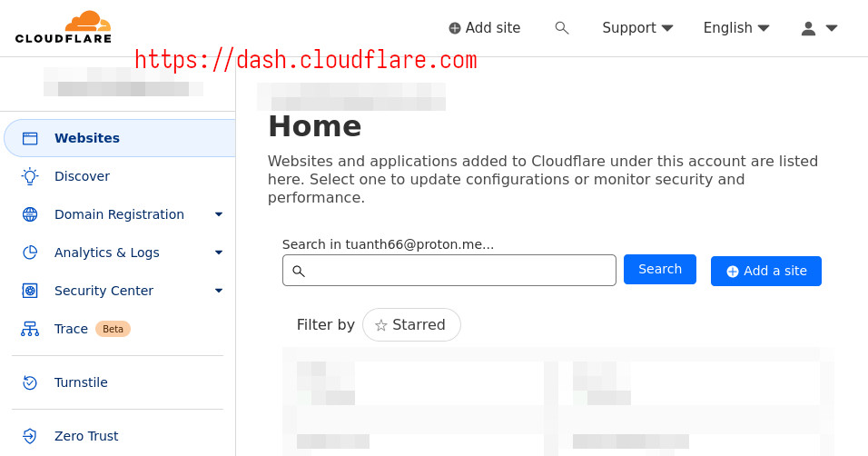
Task: Click the Trace network icon
Action: tap(30, 329)
